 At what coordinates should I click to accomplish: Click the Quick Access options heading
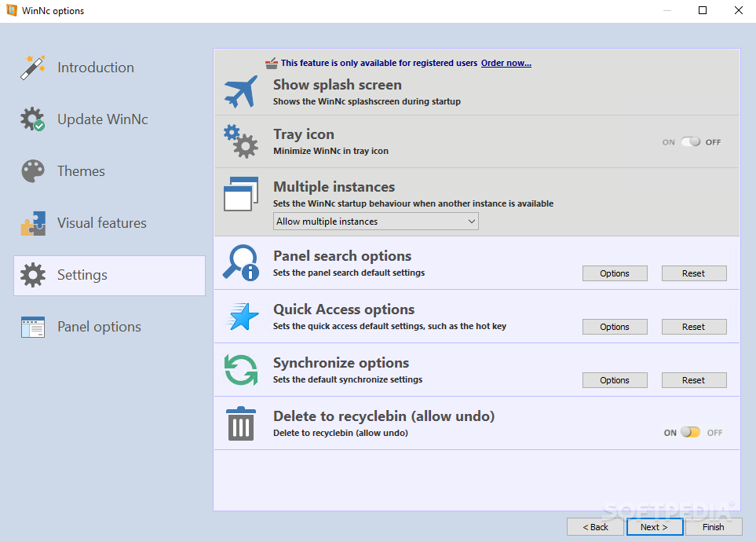click(343, 309)
